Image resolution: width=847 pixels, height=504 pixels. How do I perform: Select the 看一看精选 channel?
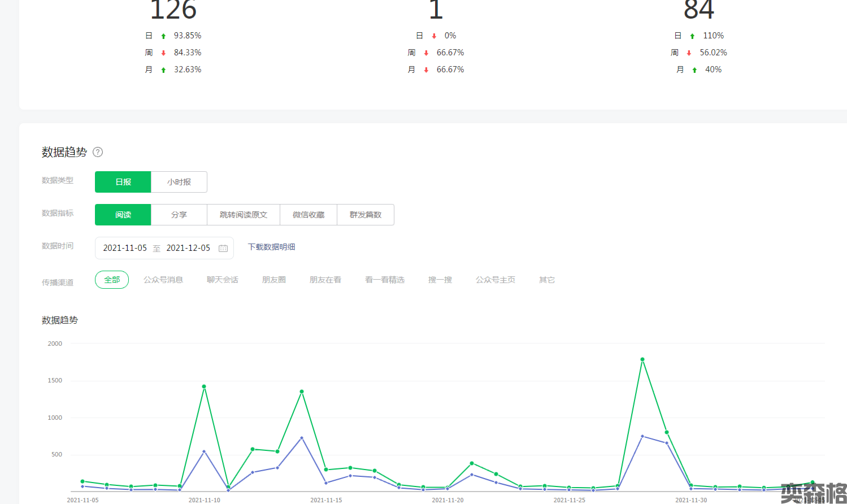pyautogui.click(x=385, y=280)
